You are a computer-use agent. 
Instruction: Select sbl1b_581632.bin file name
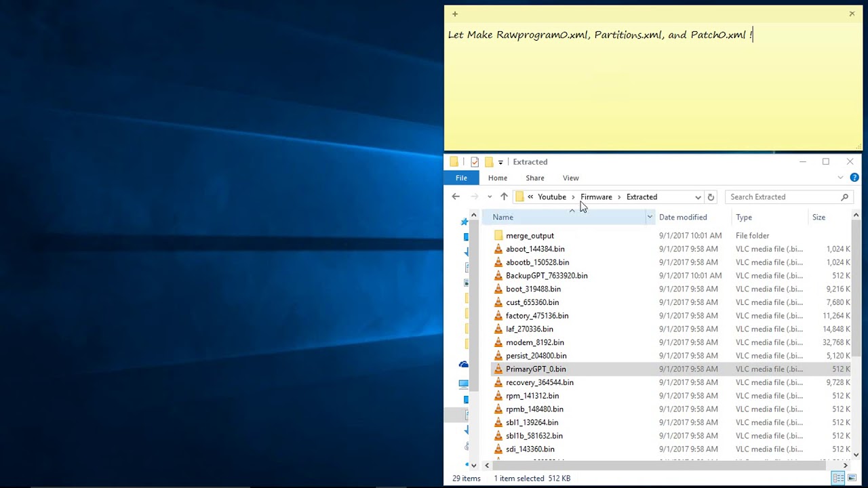534,436
